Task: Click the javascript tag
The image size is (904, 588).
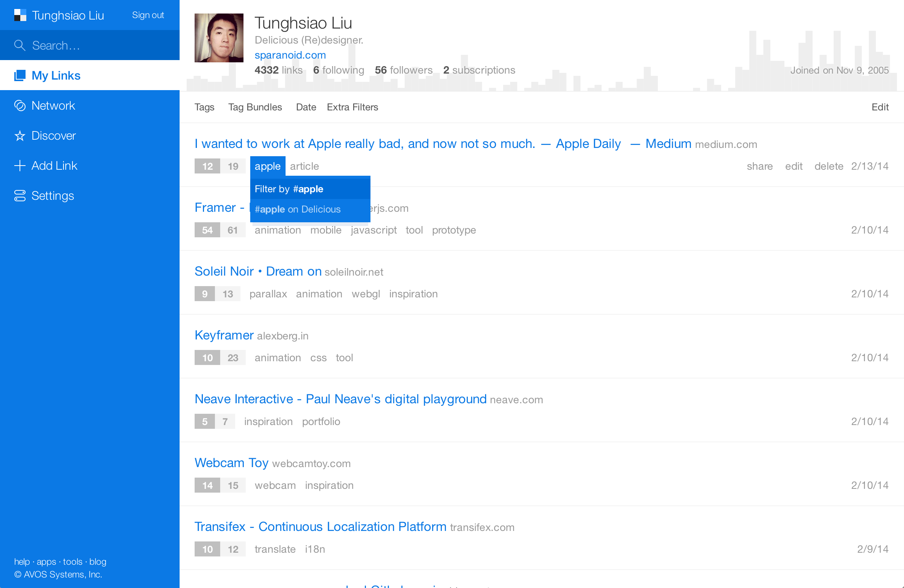Action: [373, 230]
